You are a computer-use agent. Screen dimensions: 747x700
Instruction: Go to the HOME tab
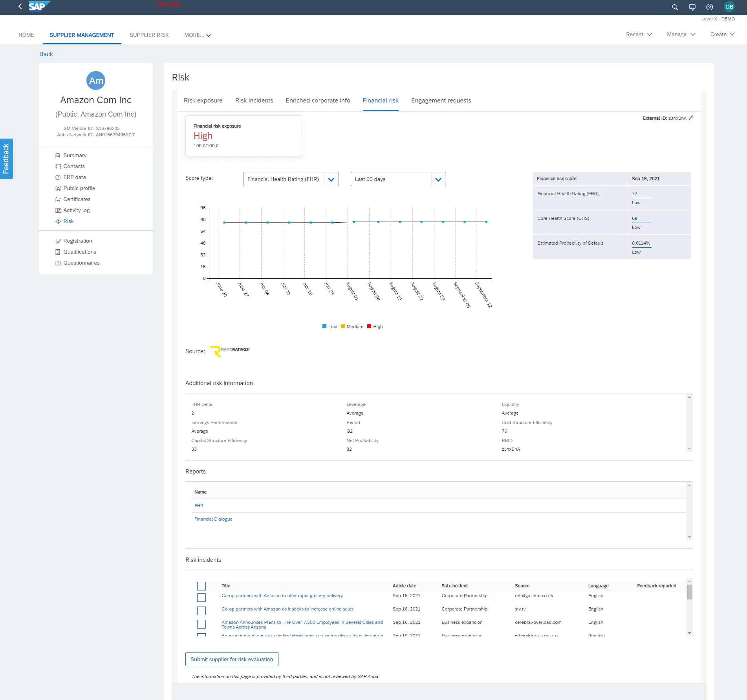(x=26, y=35)
